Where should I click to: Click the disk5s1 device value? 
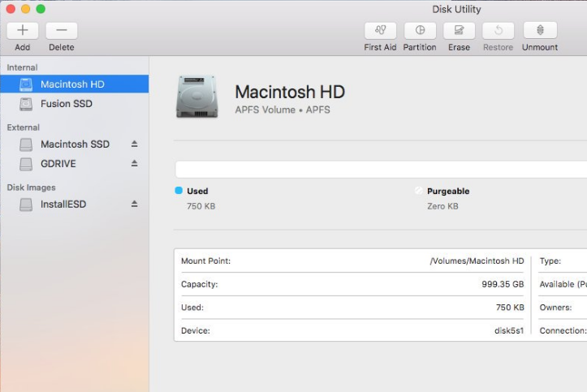pyautogui.click(x=509, y=330)
